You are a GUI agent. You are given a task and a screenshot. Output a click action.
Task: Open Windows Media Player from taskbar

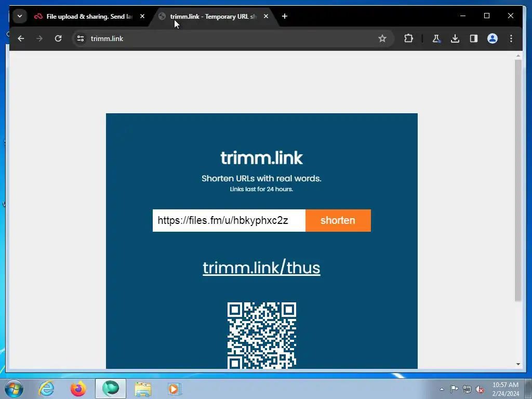pyautogui.click(x=175, y=389)
